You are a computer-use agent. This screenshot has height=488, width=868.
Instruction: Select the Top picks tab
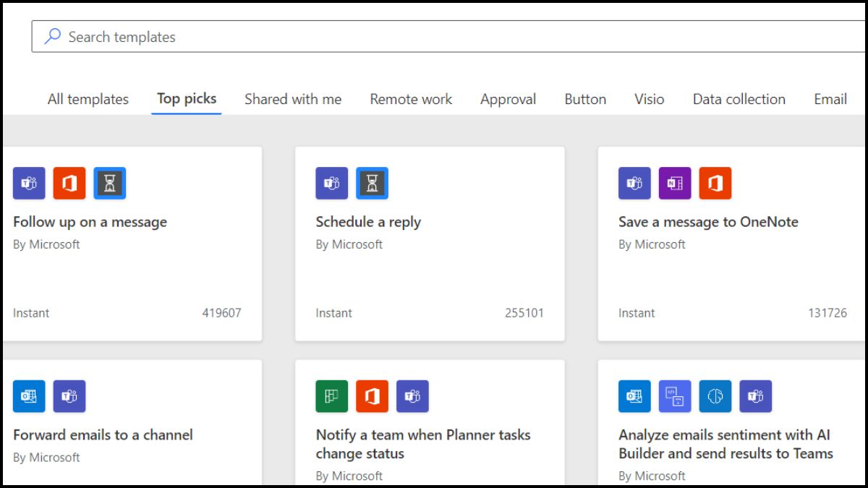click(x=187, y=99)
